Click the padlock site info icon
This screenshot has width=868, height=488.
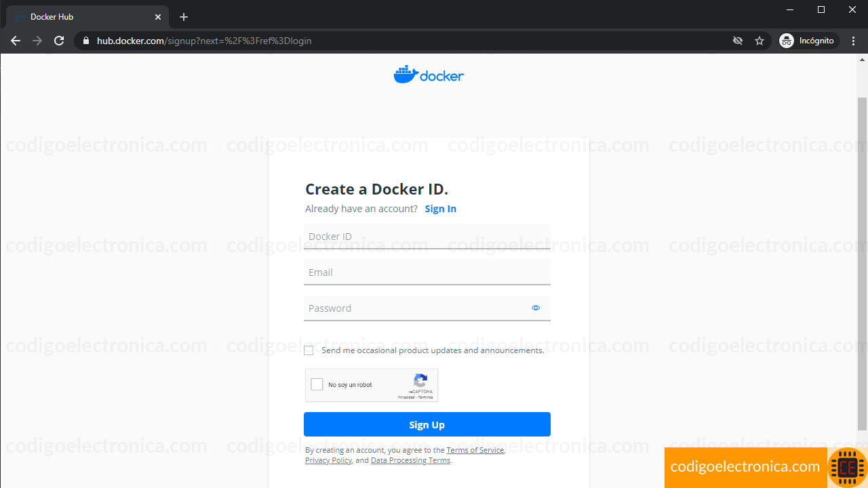(85, 41)
